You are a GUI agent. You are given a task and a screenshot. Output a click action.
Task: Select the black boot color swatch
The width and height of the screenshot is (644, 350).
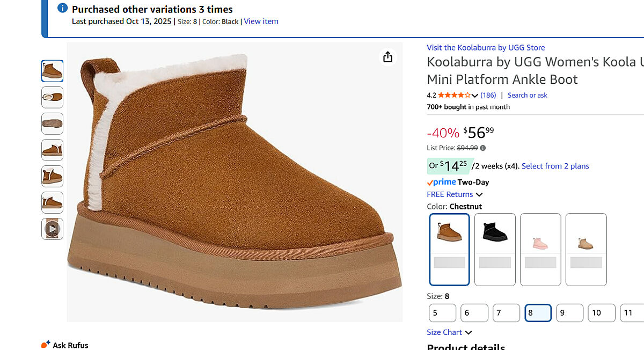(495, 249)
